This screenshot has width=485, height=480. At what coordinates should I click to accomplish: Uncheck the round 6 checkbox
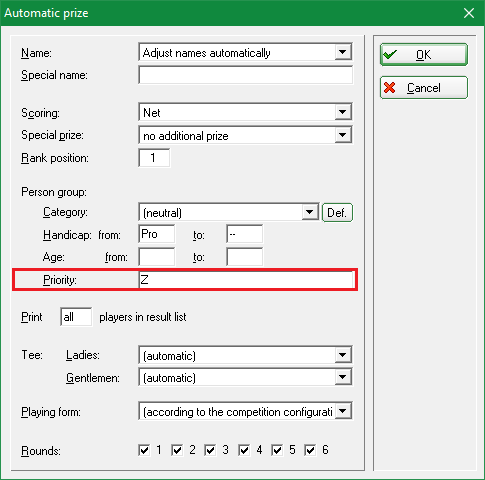(310, 450)
